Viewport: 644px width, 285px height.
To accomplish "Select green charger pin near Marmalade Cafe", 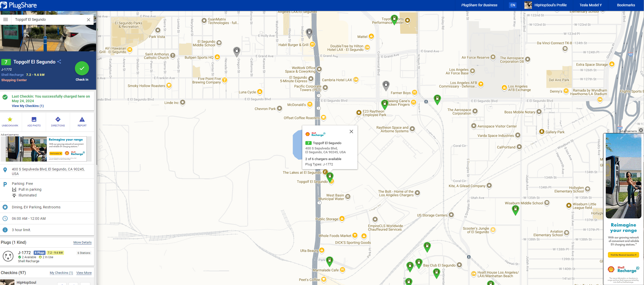I will [x=329, y=261].
